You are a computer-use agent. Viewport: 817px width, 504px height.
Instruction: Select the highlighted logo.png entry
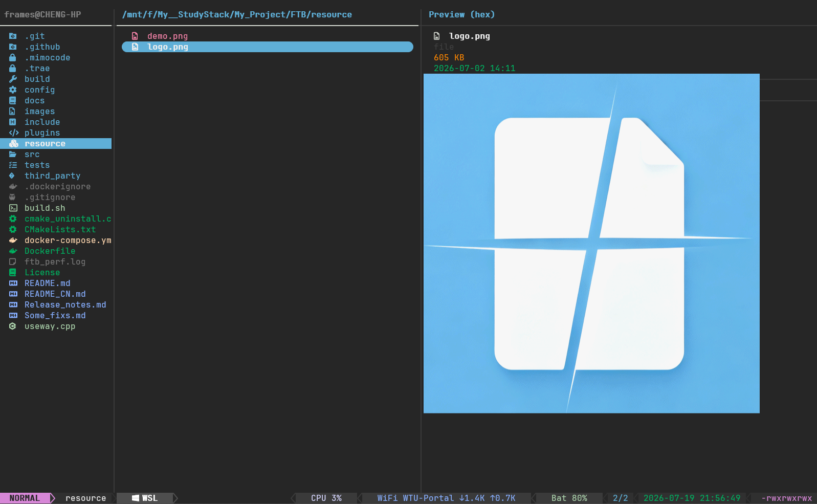[x=267, y=47]
